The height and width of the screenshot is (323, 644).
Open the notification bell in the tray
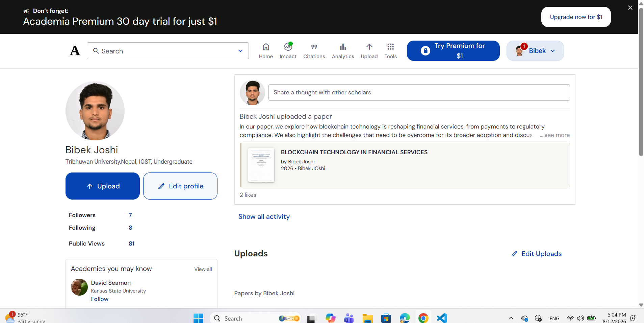pos(633,318)
